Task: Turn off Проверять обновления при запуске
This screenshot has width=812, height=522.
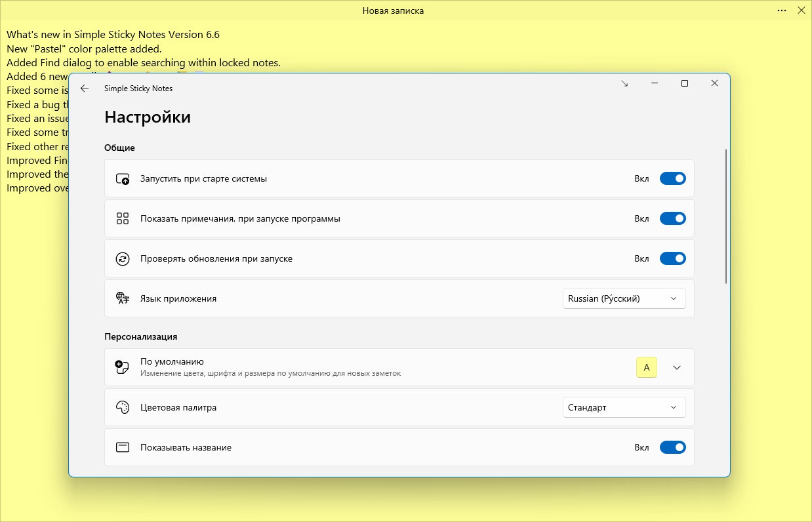Action: pos(672,258)
